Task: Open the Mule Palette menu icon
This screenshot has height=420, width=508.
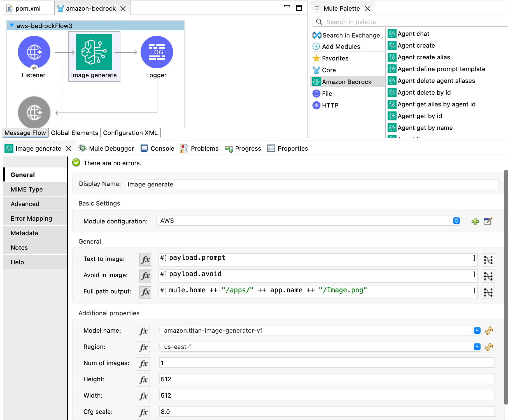Action: coord(317,8)
